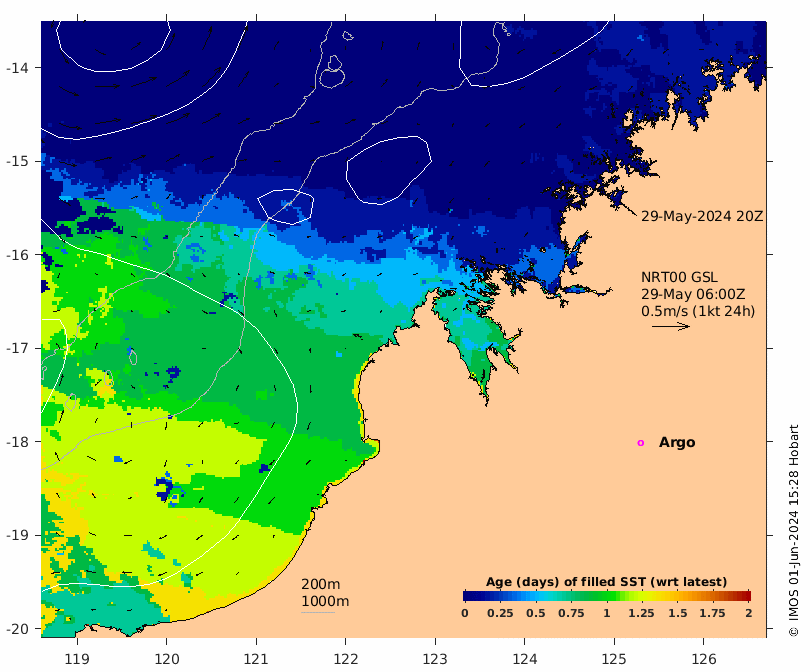Click the oval white contour near 122.5, -15

click(x=388, y=170)
